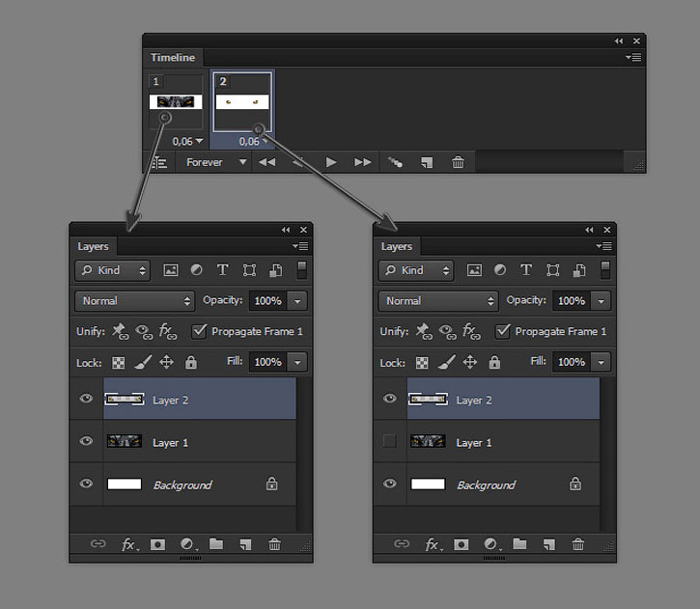Filter adjustment layers in left Layers panel
Image resolution: width=700 pixels, height=609 pixels.
[x=196, y=270]
